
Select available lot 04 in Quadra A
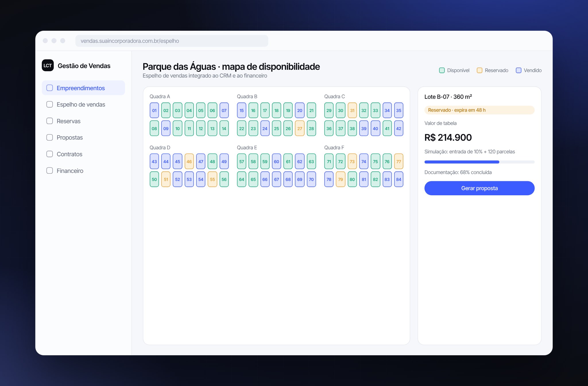(189, 110)
